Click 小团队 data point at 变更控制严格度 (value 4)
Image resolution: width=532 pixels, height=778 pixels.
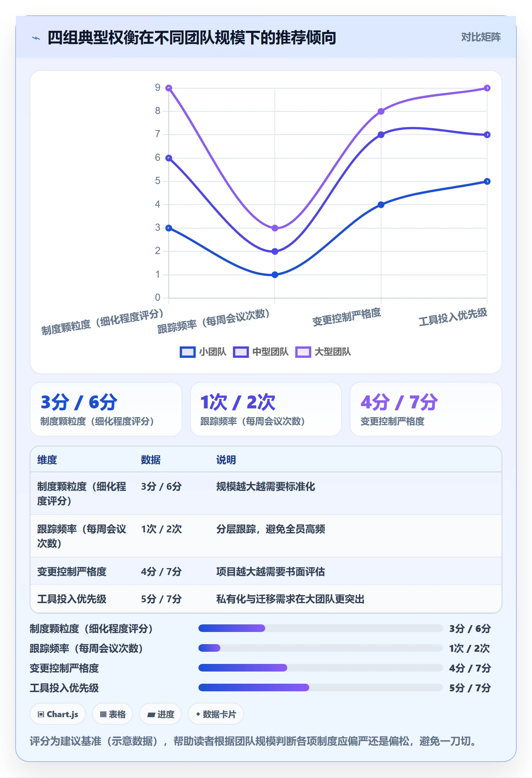[381, 205]
